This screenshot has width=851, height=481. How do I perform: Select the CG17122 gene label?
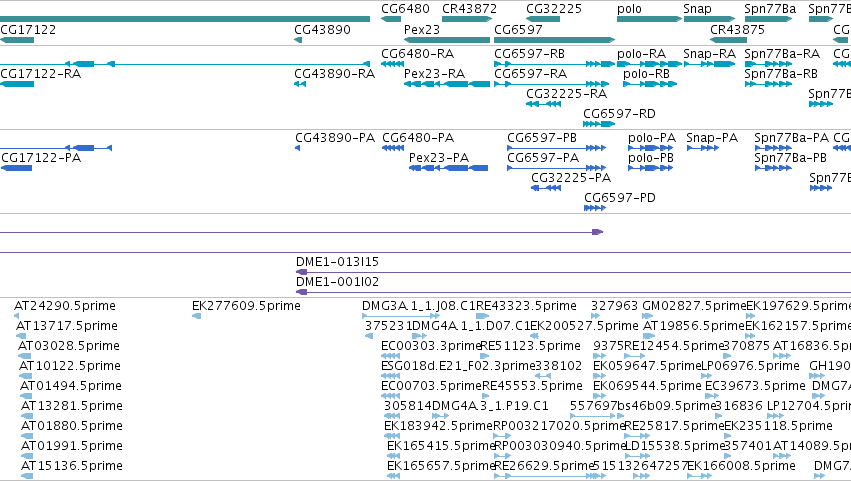tap(28, 30)
